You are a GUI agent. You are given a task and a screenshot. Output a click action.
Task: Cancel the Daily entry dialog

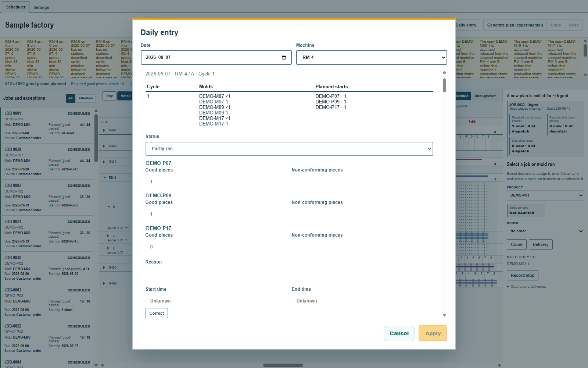[x=399, y=333]
